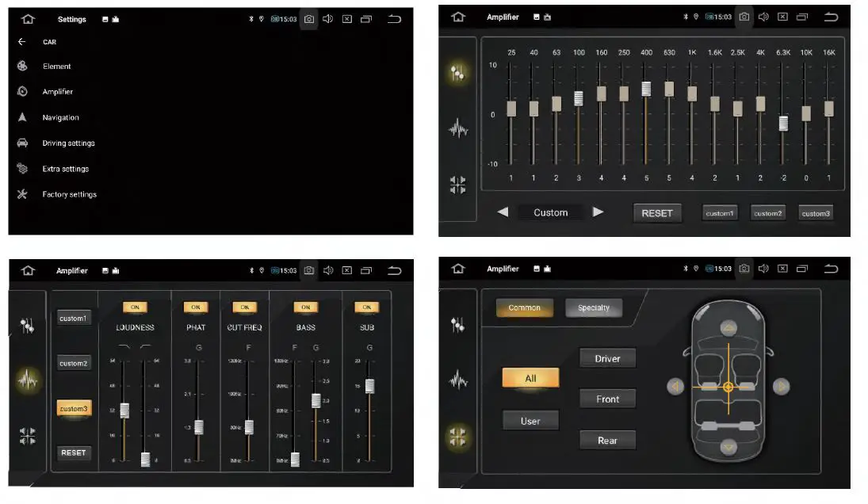Tap recent apps icon on Settings screen
The width and height of the screenshot is (868, 504).
click(x=366, y=19)
